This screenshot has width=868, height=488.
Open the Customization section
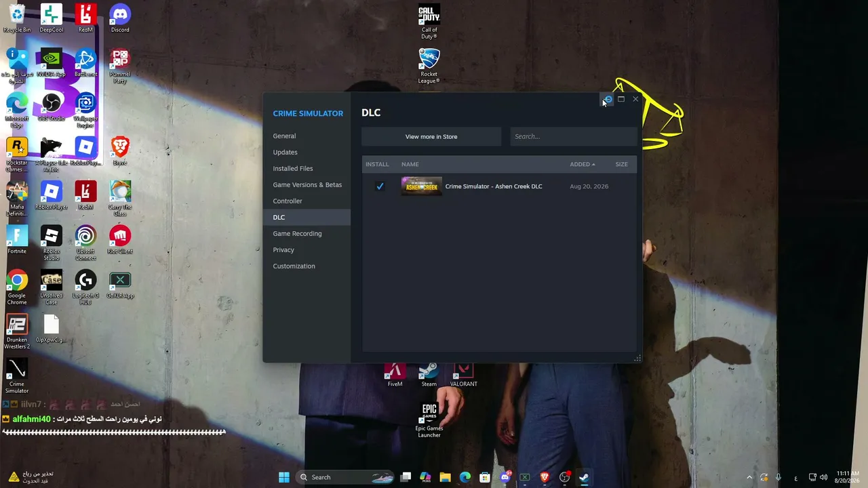click(294, 266)
